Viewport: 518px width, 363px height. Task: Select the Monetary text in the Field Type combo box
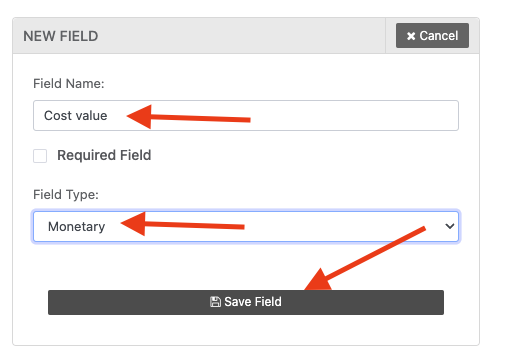[x=77, y=227]
